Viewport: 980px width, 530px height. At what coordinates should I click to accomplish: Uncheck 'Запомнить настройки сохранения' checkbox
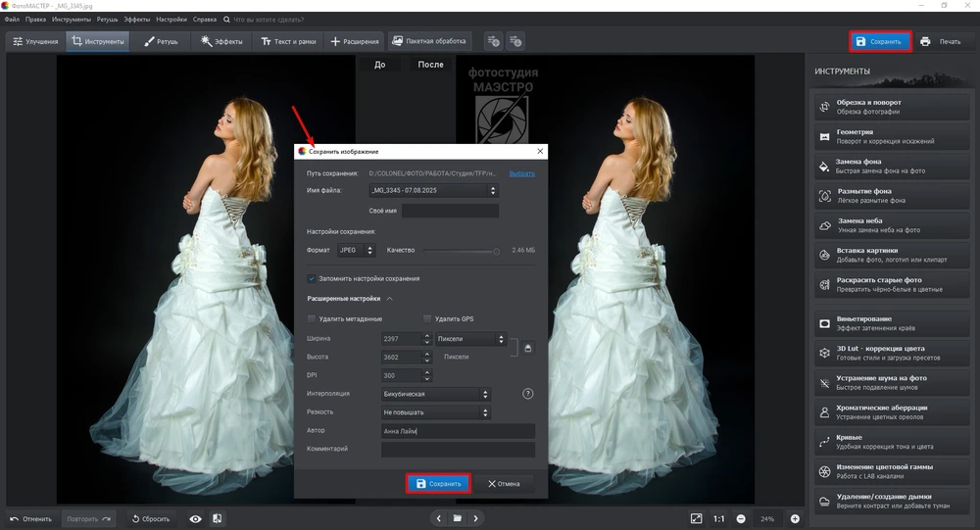coord(312,279)
